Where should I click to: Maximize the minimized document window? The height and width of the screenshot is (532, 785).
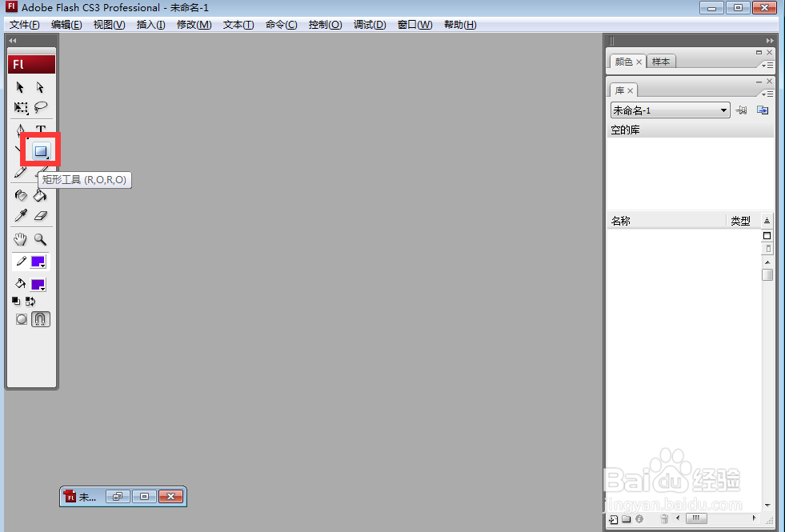pyautogui.click(x=144, y=497)
